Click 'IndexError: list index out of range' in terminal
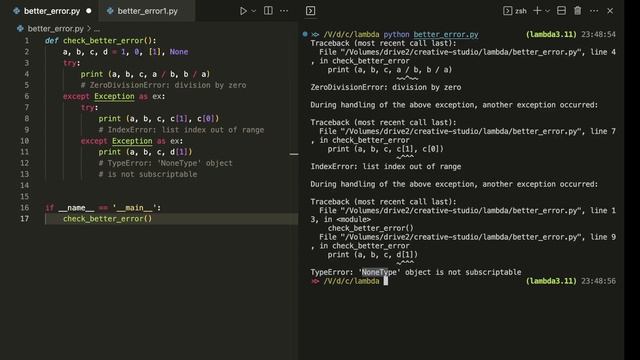The image size is (640, 360). [x=386, y=167]
